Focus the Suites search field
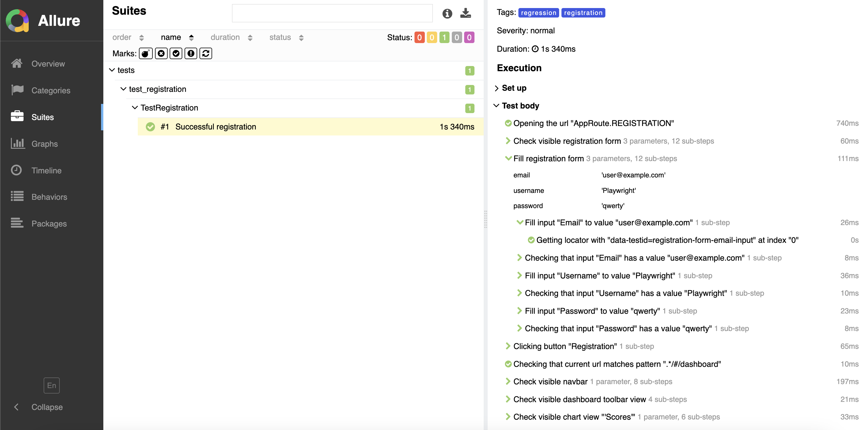The image size is (868, 430). tap(332, 13)
